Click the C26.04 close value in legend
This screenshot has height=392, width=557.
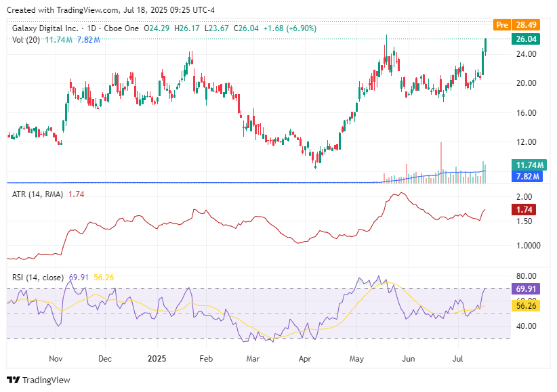pos(246,28)
